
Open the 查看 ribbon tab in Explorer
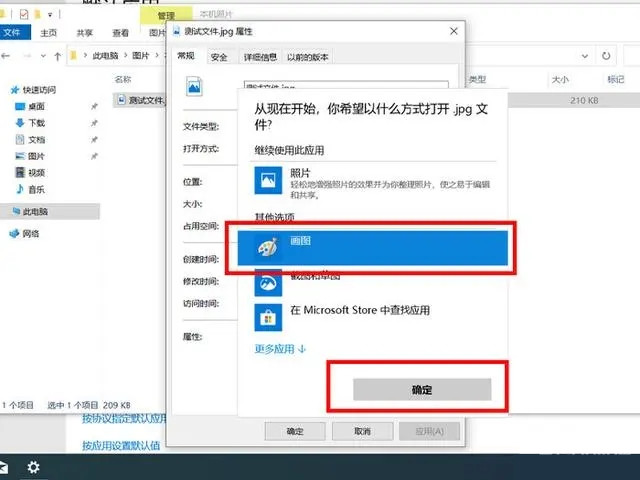(120, 33)
